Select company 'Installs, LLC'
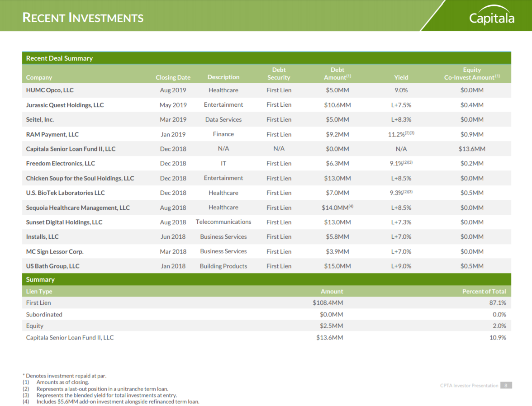Screen dimensions: 532x406 (43, 237)
